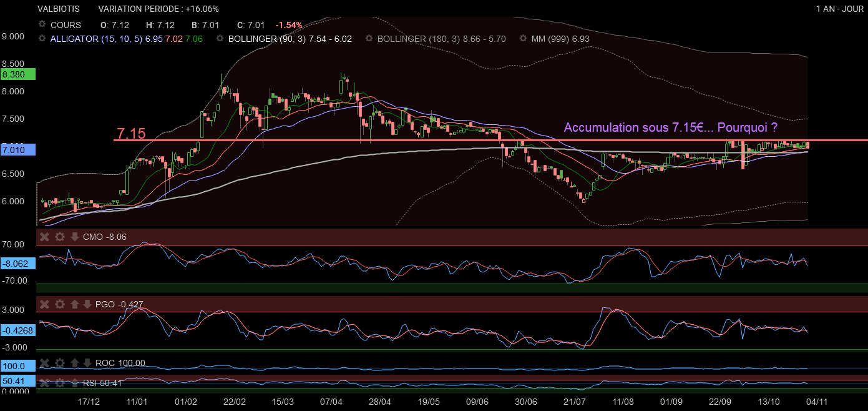The height and width of the screenshot is (411, 868).
Task: Open PGO indicator settings gear
Action: [x=60, y=304]
